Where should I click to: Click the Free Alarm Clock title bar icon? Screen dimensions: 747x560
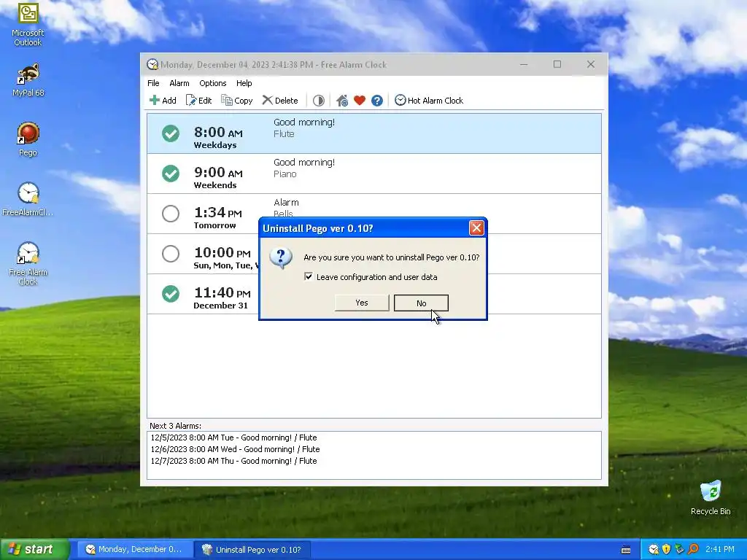tap(152, 64)
